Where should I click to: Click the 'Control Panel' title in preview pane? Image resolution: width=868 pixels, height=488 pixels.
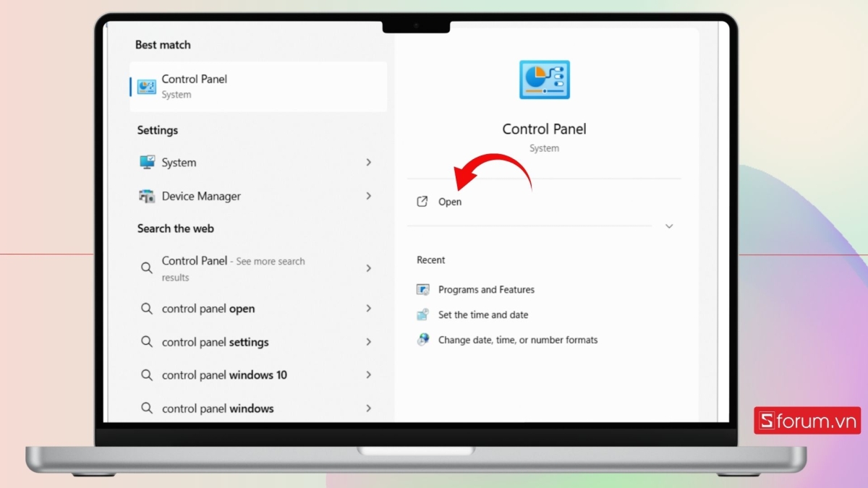(544, 129)
